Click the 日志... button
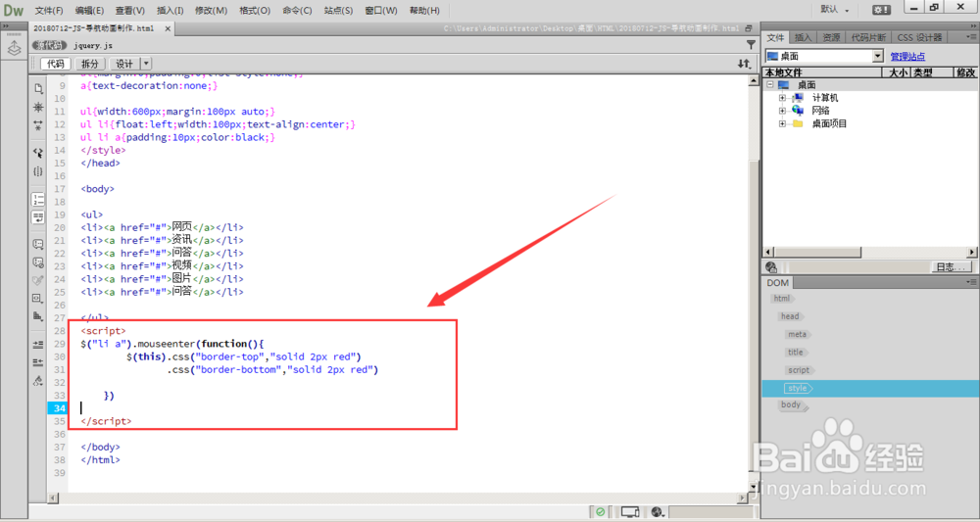 (x=952, y=267)
